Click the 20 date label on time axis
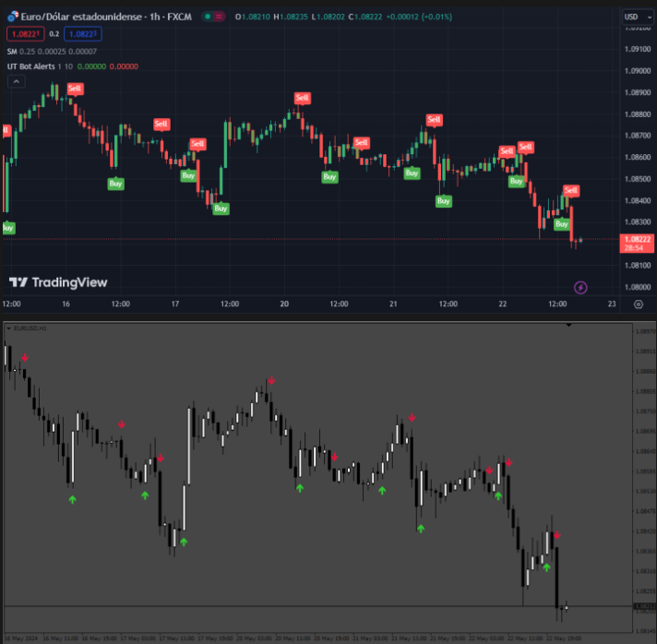 click(284, 304)
